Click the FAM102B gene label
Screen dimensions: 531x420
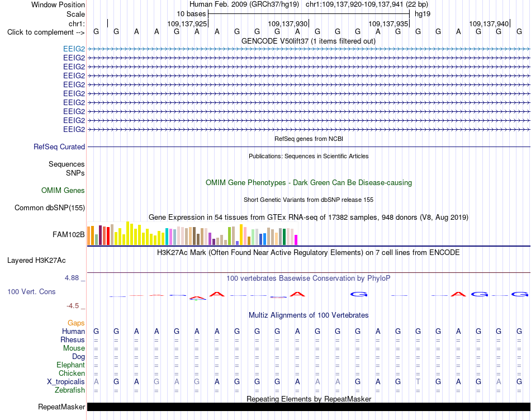[x=69, y=234]
